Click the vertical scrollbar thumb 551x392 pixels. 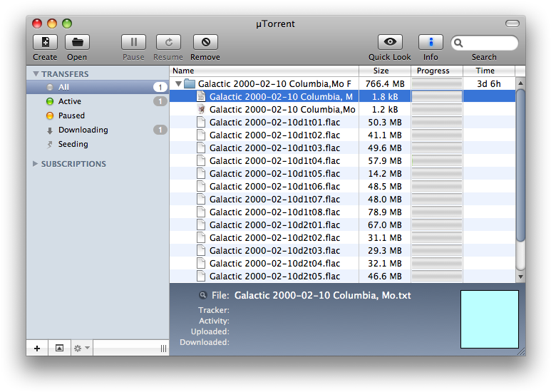coord(520,165)
